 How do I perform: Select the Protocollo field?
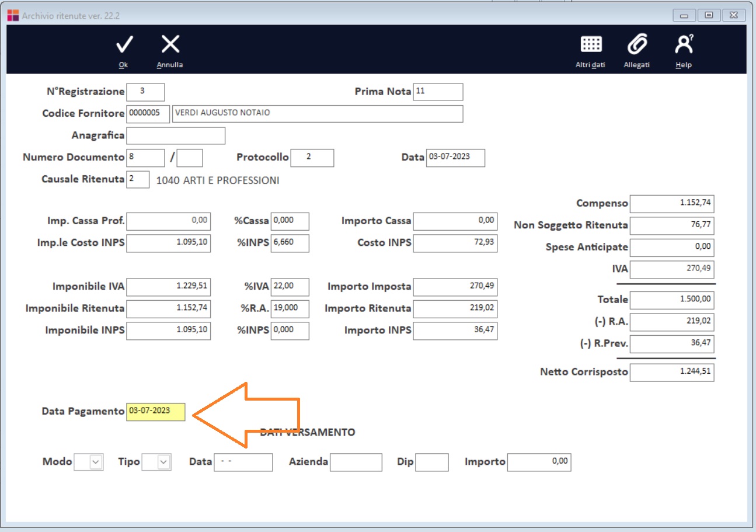[312, 158]
